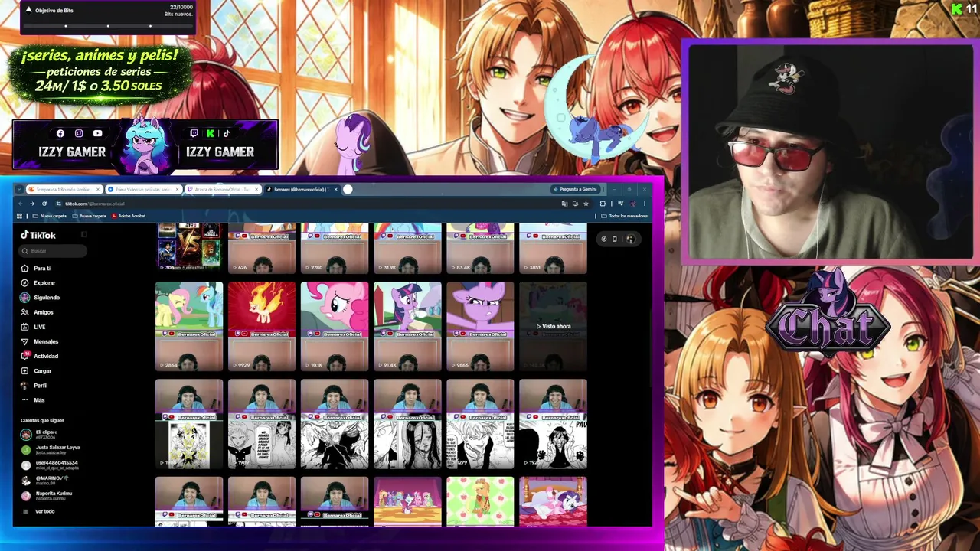Screen dimensions: 980x551
Task: Open the VS clasificatoria video with 305 views
Action: [189, 248]
